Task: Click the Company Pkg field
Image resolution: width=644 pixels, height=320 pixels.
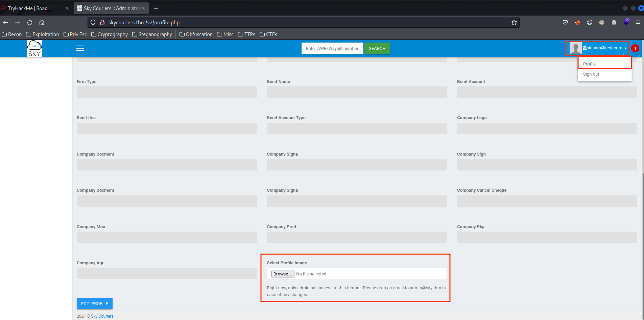Action: 547,237
